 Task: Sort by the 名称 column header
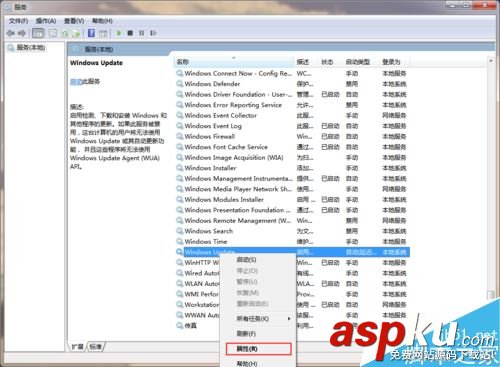[x=233, y=62]
